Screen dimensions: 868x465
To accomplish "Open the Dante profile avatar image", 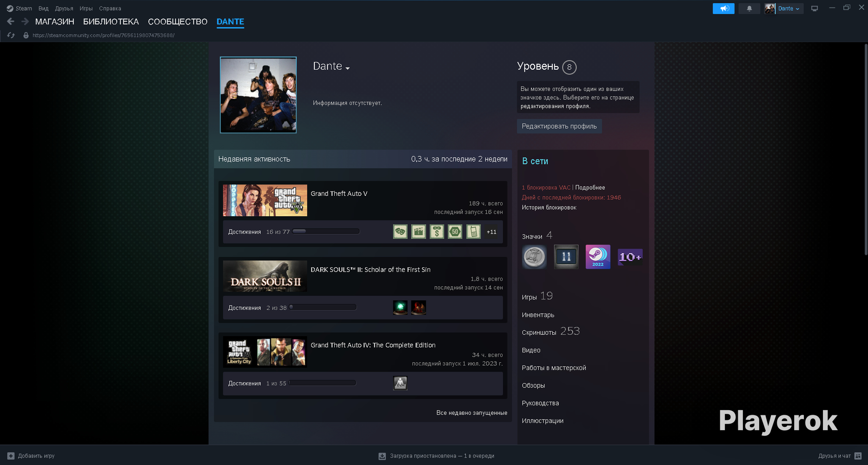I will 258,95.
